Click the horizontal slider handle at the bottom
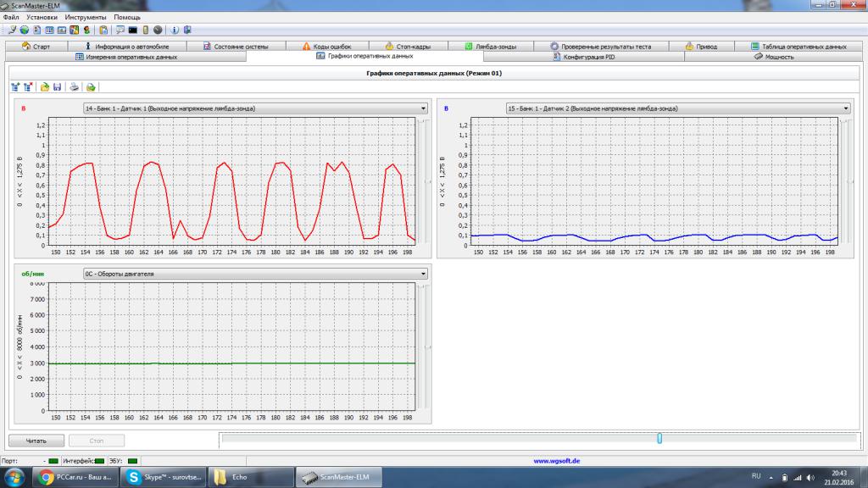This screenshot has width=868, height=488. point(659,438)
